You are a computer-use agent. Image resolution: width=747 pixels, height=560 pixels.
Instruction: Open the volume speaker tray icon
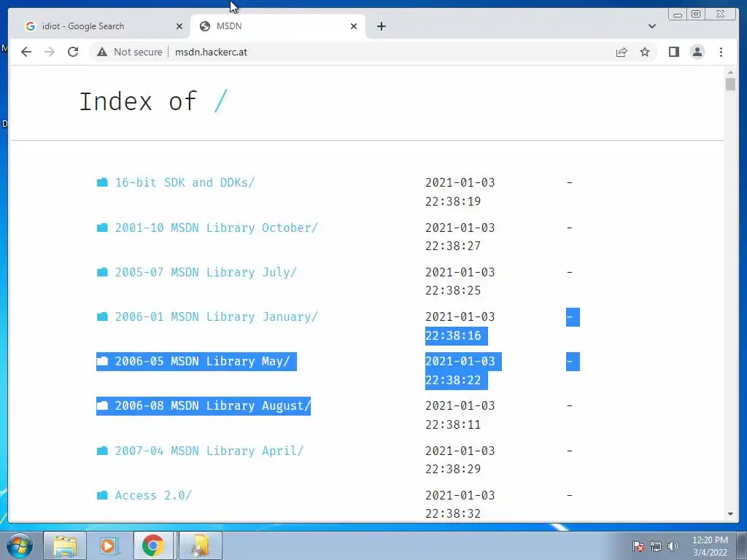click(x=673, y=546)
